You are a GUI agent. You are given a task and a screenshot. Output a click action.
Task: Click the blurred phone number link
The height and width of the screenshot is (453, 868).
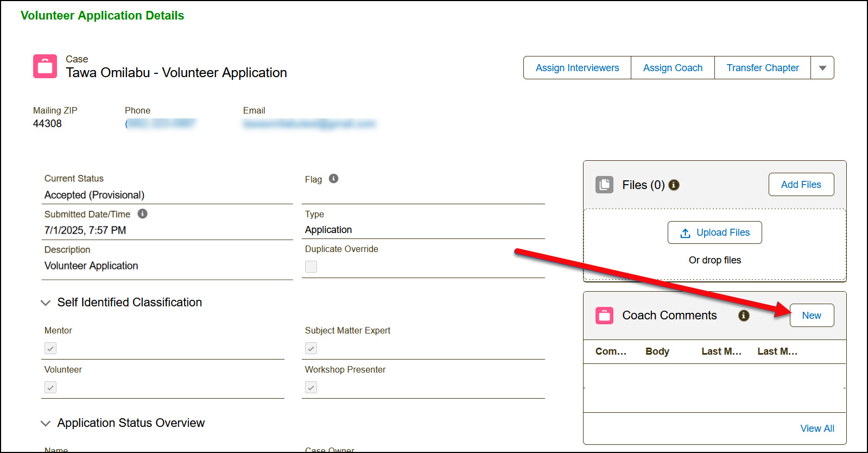coord(160,124)
